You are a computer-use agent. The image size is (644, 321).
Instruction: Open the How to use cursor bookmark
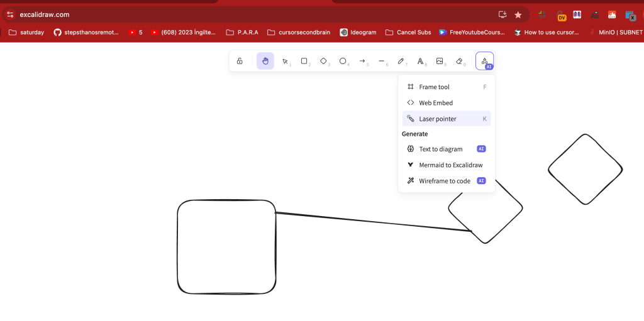tap(547, 33)
